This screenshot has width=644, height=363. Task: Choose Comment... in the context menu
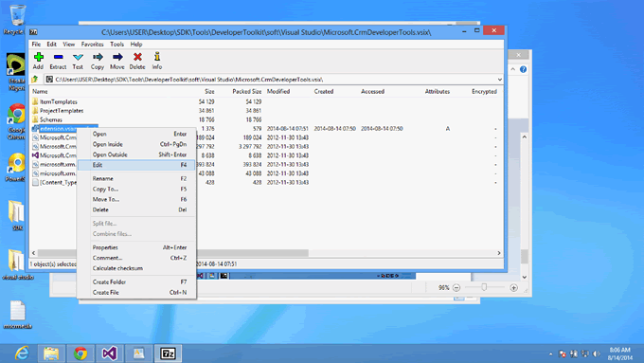pos(136,258)
